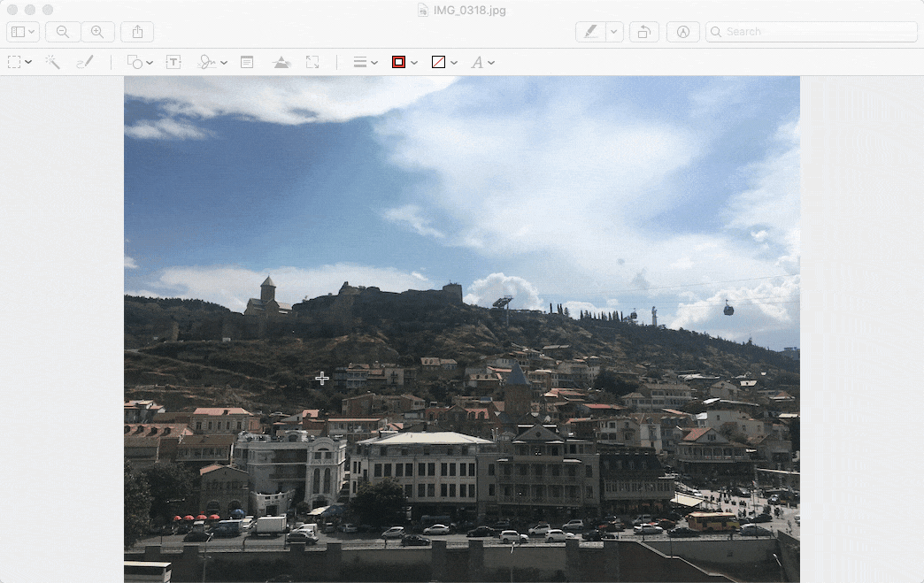Image resolution: width=924 pixels, height=583 pixels.
Task: Insert a text box
Action: pos(173,62)
